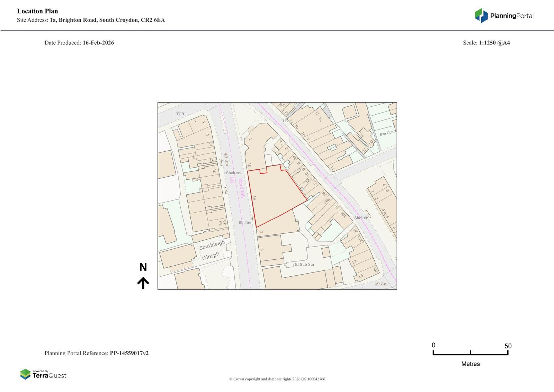
Task: Click the PlanningPortal logo
Action: coord(504,16)
